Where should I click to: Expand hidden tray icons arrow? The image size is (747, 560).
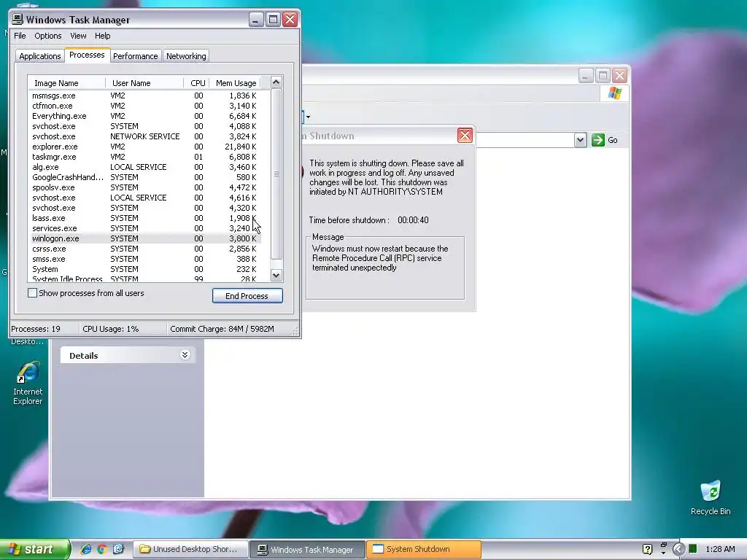(678, 549)
